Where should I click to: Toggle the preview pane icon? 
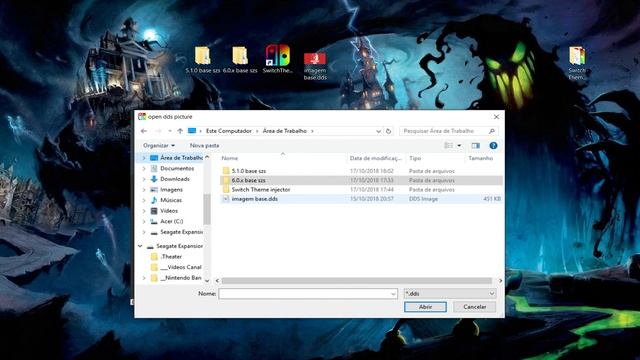coord(476,145)
